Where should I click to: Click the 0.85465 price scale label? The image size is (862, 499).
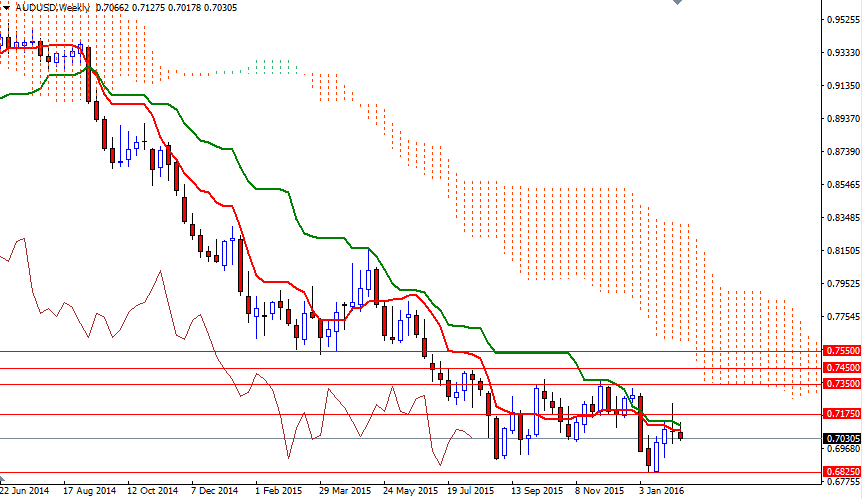(x=843, y=185)
